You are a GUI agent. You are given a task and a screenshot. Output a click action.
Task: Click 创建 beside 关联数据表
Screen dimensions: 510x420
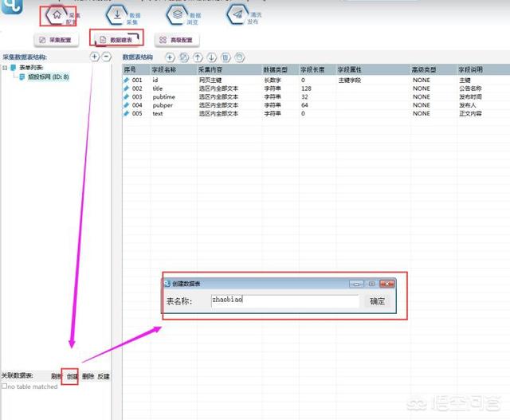pos(73,376)
